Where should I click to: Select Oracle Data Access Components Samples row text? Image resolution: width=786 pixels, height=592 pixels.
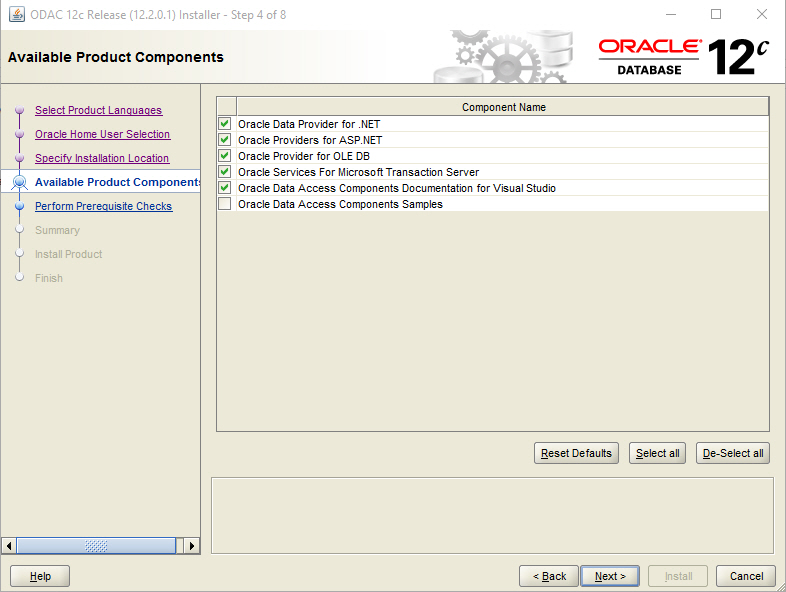pos(340,204)
